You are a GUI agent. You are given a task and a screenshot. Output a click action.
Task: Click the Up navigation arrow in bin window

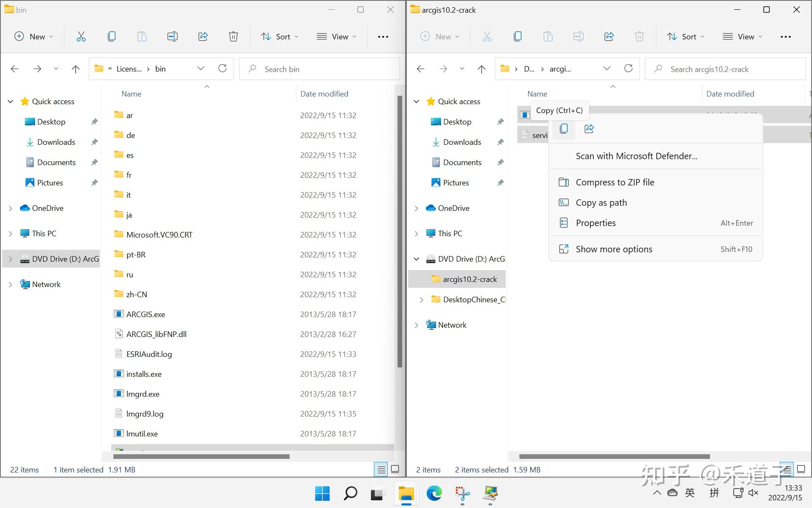[x=75, y=69]
